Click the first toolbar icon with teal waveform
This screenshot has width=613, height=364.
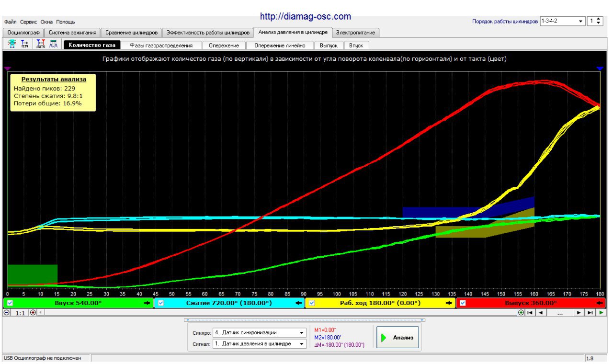[x=12, y=44]
